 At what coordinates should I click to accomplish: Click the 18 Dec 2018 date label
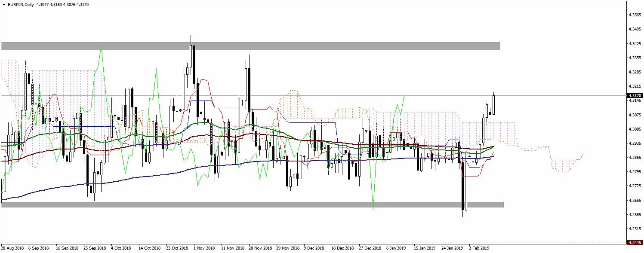point(342,248)
